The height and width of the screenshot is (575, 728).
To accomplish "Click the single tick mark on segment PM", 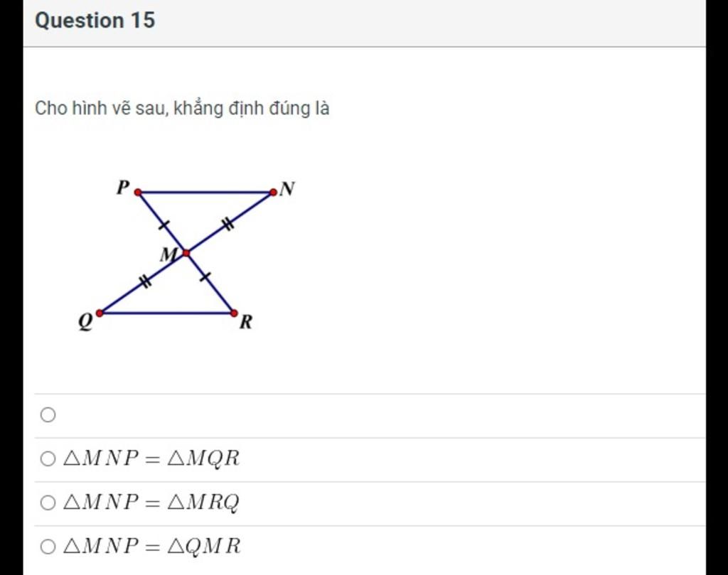I will pyautogui.click(x=164, y=225).
